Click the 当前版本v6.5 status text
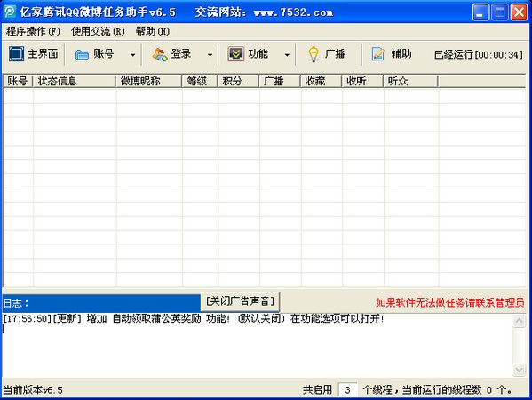Image resolution: width=532 pixels, height=400 pixels. (33, 390)
